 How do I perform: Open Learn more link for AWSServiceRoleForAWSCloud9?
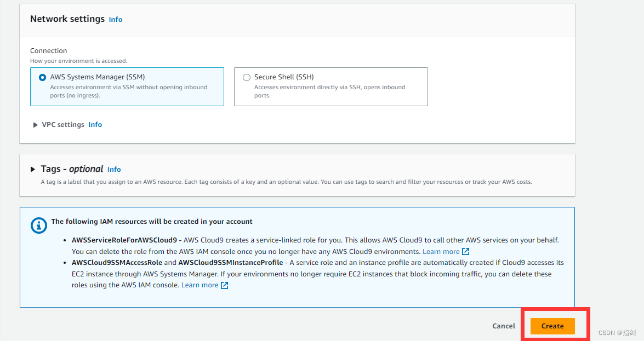click(x=441, y=252)
